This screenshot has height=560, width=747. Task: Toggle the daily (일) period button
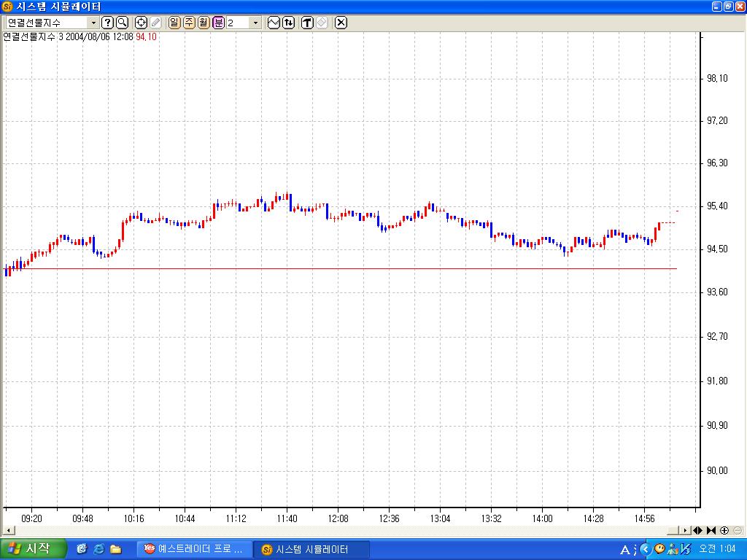pyautogui.click(x=174, y=23)
